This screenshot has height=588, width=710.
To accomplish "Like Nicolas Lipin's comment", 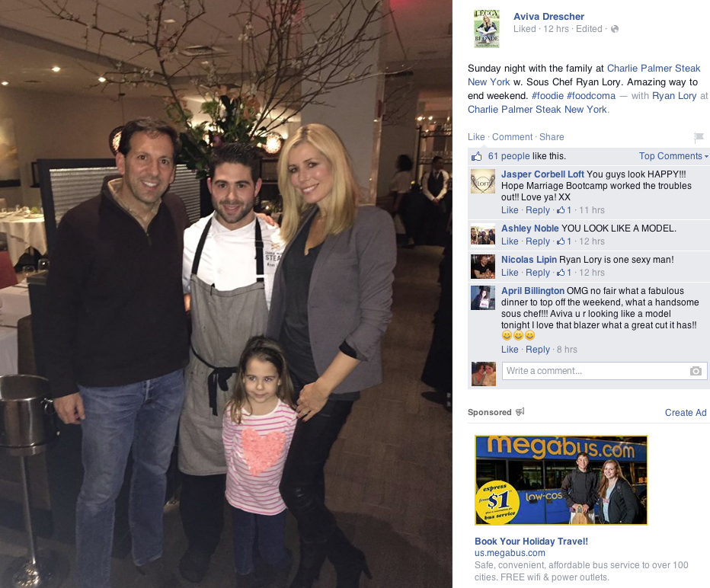I will tap(510, 273).
